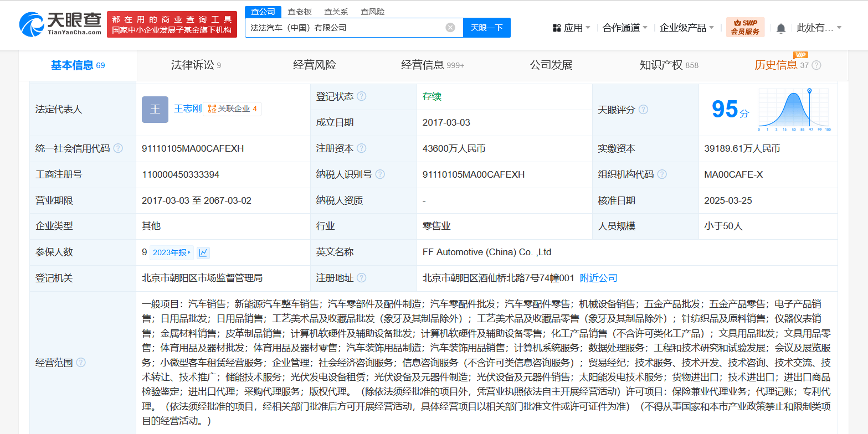This screenshot has width=868, height=434.
Task: Switch to the 知识产权 tab
Action: click(669, 65)
